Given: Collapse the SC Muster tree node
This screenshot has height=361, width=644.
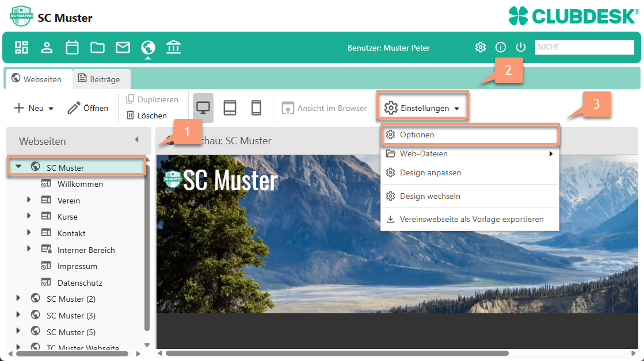Looking at the screenshot, I should pos(18,167).
